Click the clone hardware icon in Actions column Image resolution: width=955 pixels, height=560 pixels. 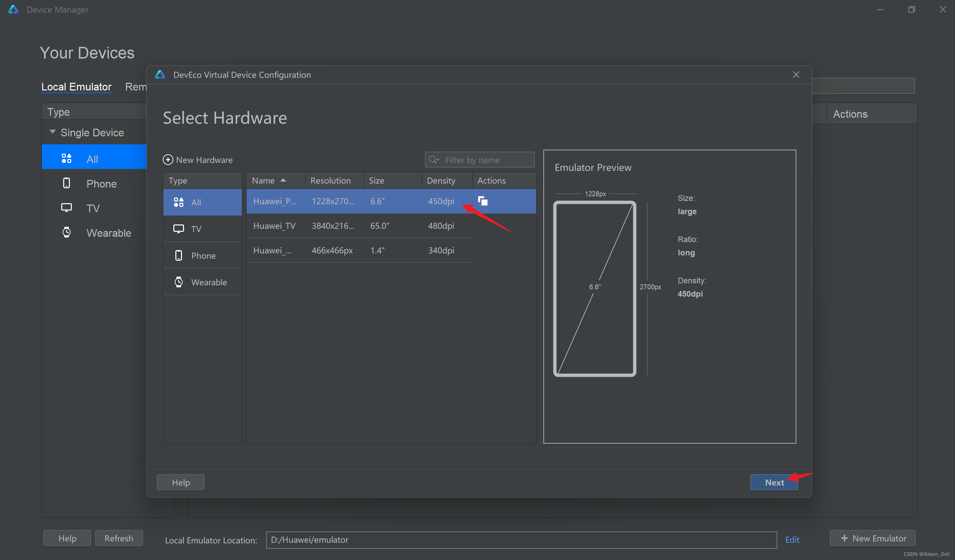[x=482, y=201]
